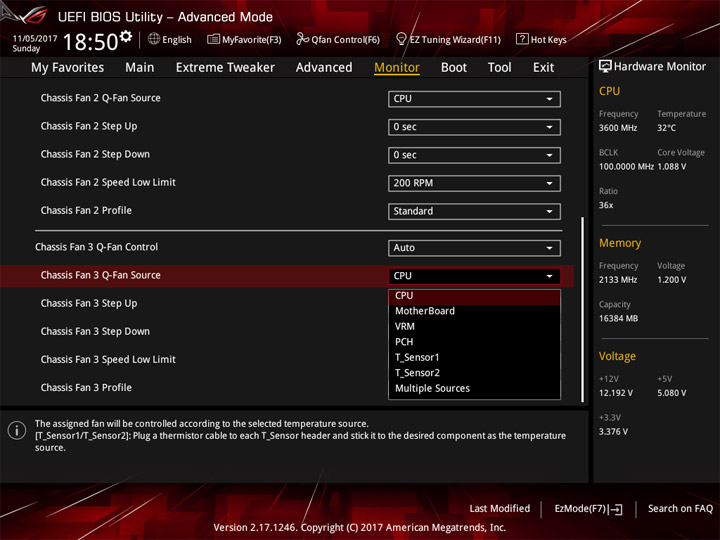Open the Hot Keys question mark icon
The image size is (720, 540).
click(522, 39)
